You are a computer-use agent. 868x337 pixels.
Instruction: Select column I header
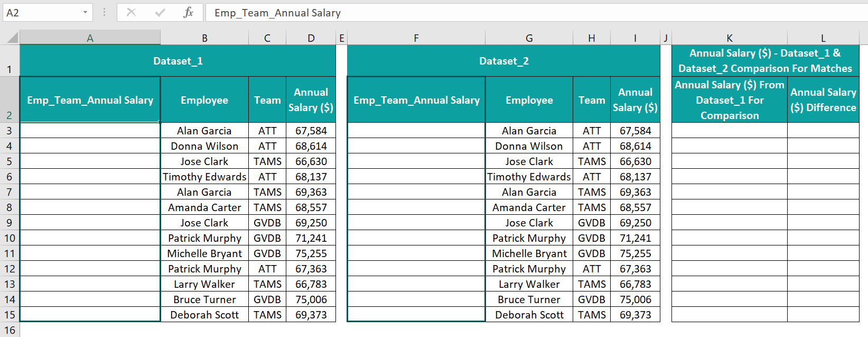tap(635, 38)
